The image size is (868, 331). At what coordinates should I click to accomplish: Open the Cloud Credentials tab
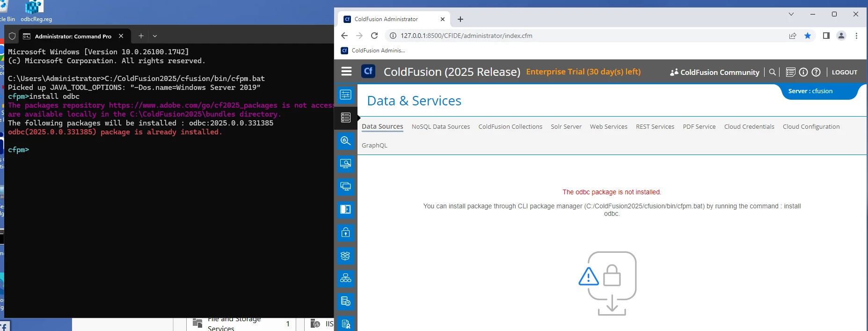pos(749,126)
